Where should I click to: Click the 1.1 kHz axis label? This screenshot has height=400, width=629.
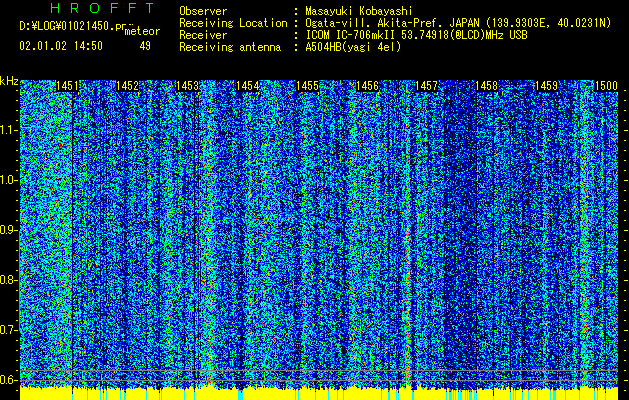(x=8, y=130)
